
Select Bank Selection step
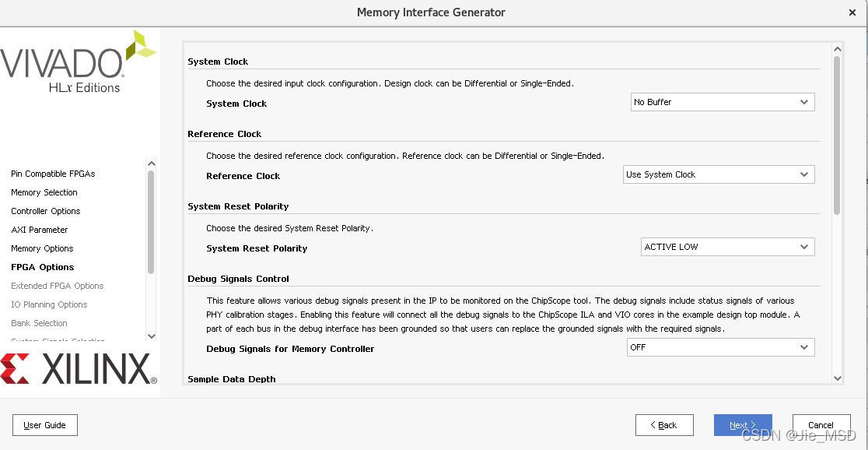point(40,323)
